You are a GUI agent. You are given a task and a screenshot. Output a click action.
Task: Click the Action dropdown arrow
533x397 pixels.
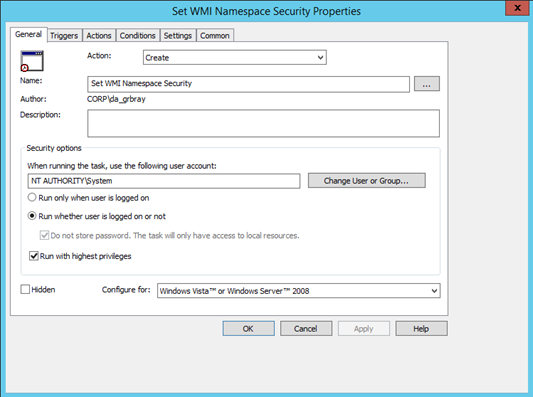click(320, 57)
